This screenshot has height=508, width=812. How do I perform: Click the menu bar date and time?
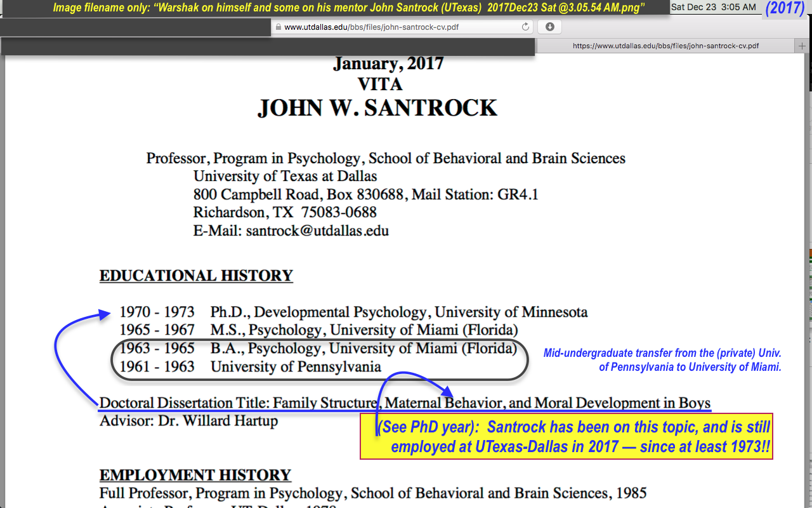(713, 7)
